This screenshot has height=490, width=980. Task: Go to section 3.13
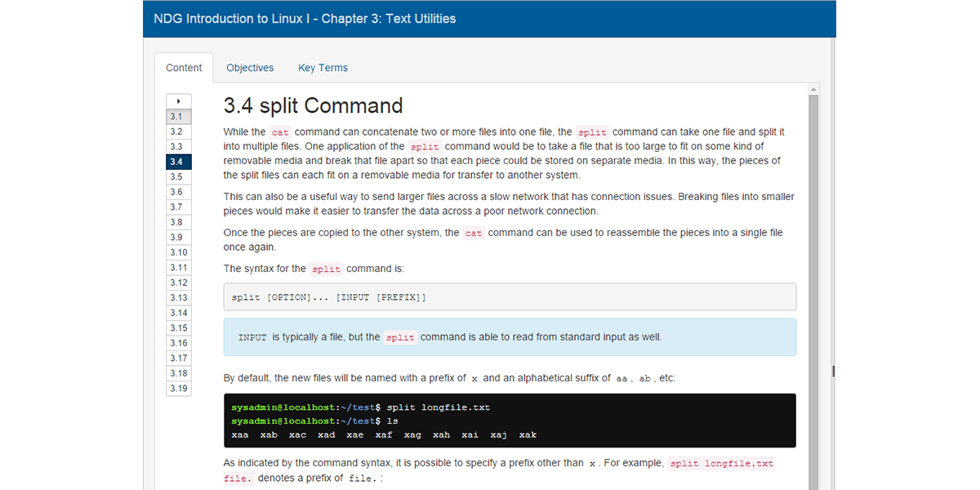(179, 298)
